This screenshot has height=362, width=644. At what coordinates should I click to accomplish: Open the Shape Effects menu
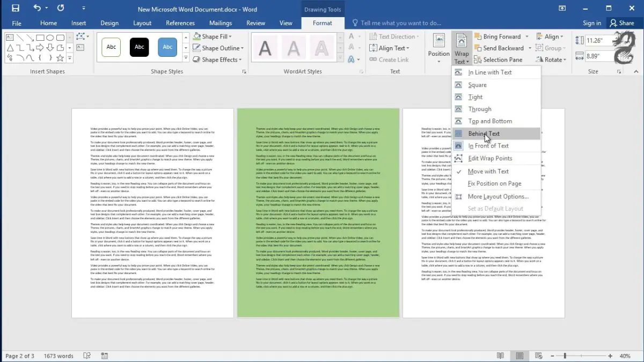pos(218,60)
